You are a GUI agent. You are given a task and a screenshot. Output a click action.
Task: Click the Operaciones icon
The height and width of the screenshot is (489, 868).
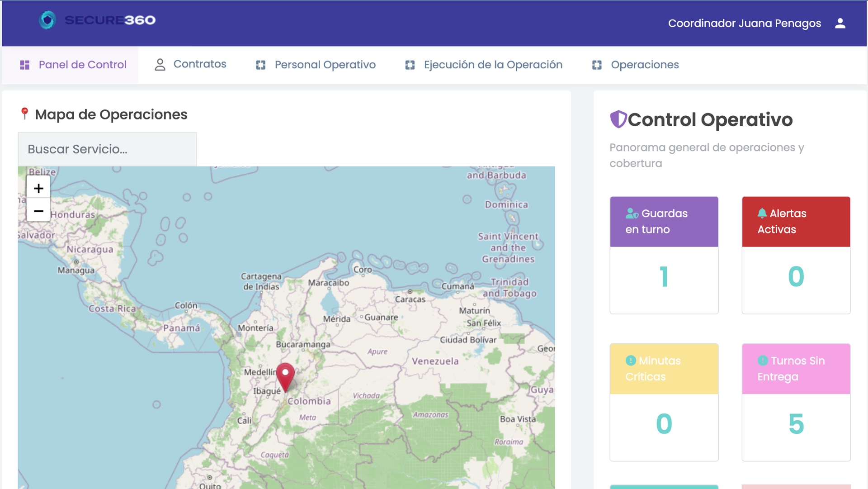tap(597, 65)
